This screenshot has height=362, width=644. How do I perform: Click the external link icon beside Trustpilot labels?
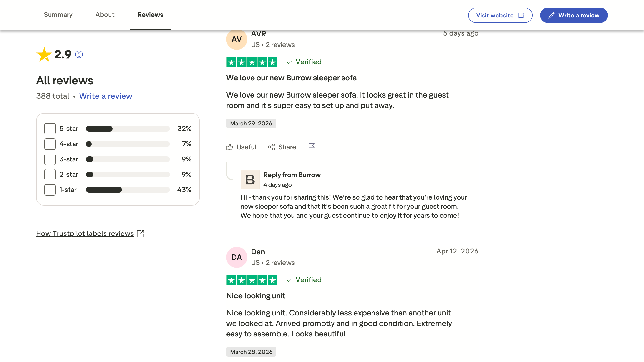(141, 233)
